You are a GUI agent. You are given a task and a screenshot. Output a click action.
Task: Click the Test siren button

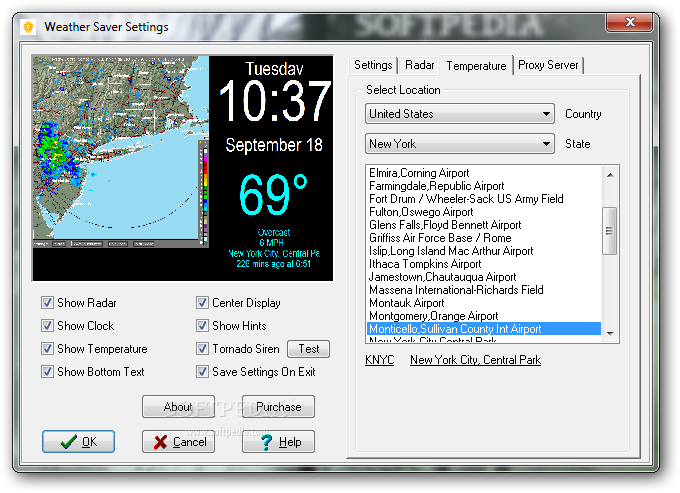308,349
